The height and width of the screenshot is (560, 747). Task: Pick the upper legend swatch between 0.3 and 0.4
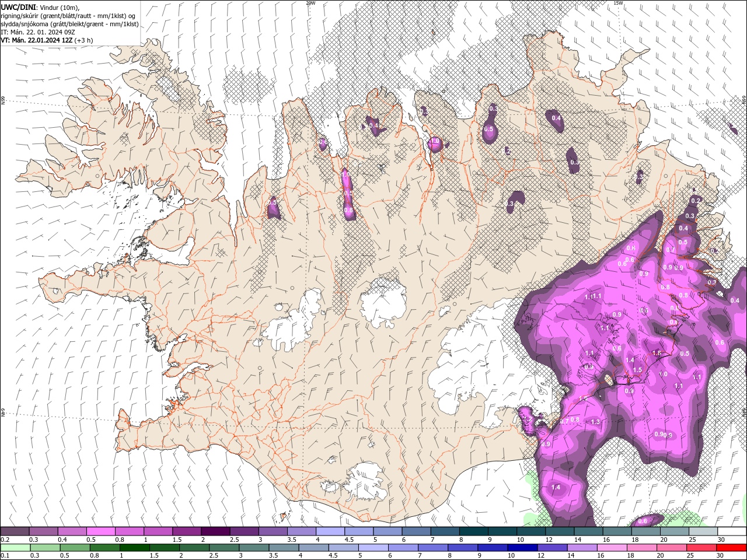(43, 531)
